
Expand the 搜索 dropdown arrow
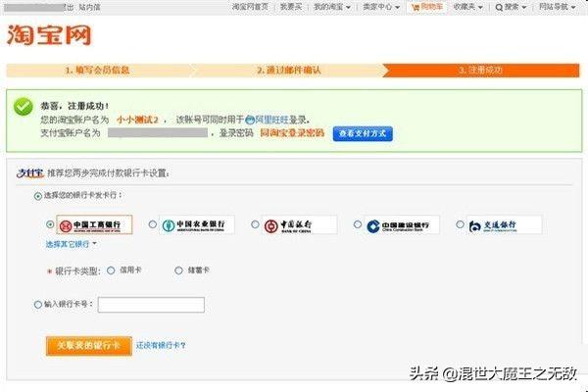[524, 8]
